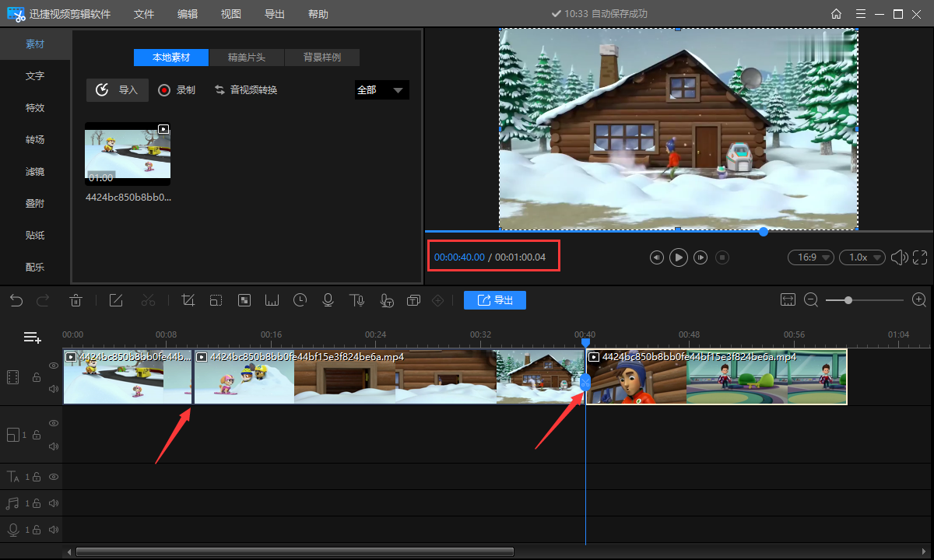The width and height of the screenshot is (934, 560).
Task: Mute the music track
Action: click(54, 503)
